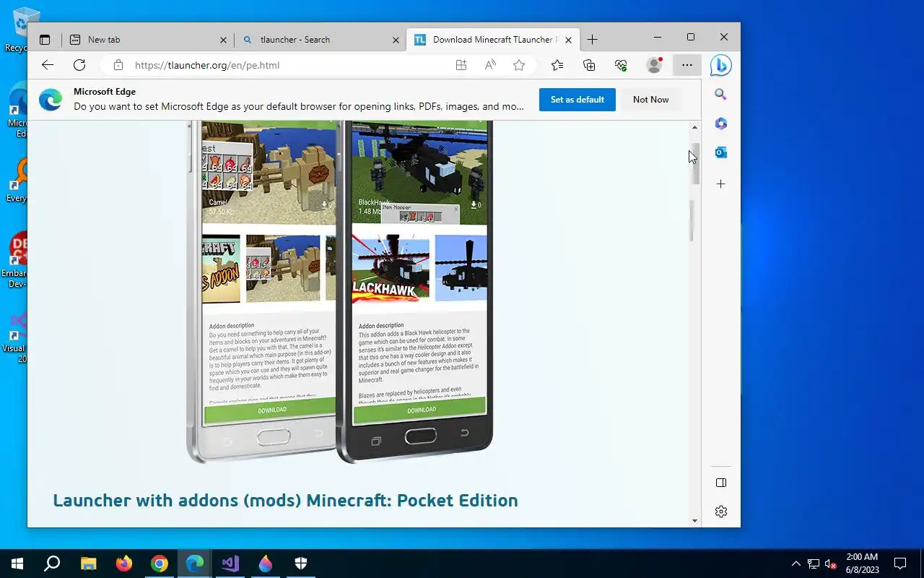The image size is (924, 578).
Task: Launch Google Chrome from the taskbar
Action: click(x=159, y=564)
